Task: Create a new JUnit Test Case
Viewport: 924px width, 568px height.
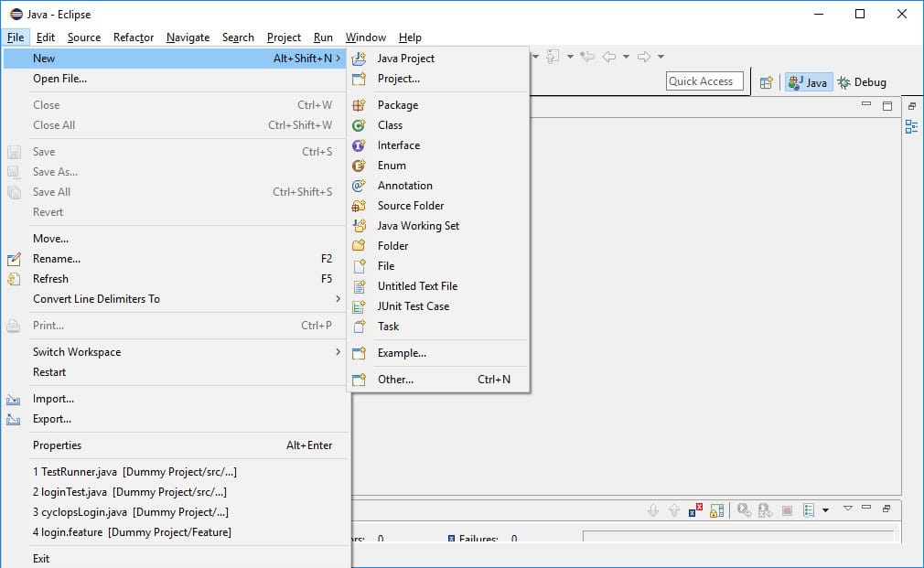Action: point(438,305)
